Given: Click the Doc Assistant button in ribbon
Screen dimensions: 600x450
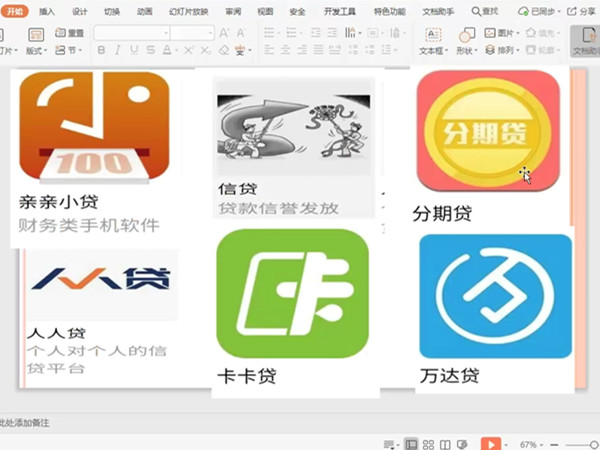Looking at the screenshot, I should 586,41.
